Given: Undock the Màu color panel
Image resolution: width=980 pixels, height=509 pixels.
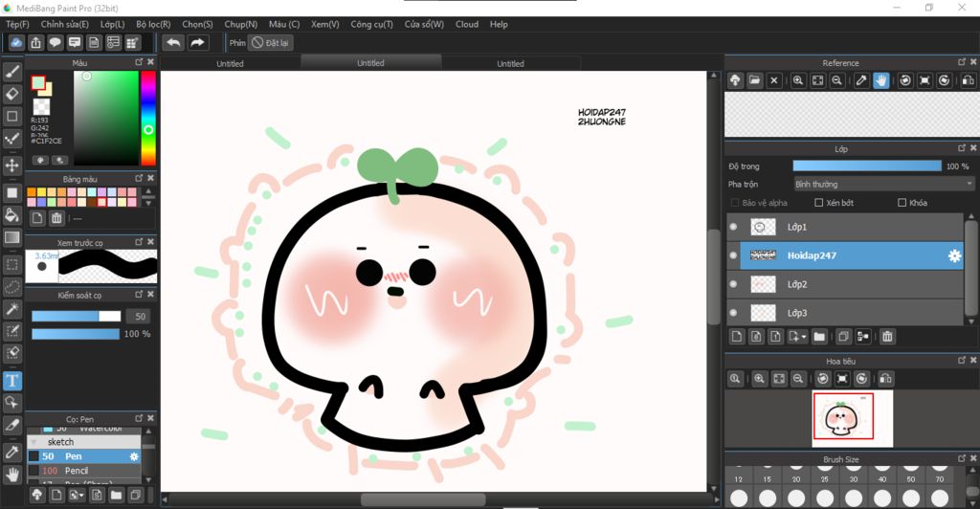Looking at the screenshot, I should [x=139, y=62].
